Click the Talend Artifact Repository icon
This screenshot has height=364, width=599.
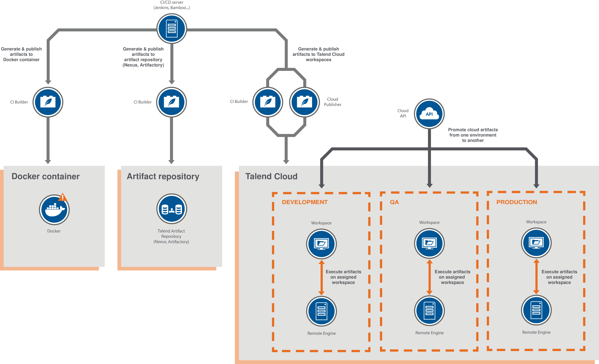click(172, 210)
